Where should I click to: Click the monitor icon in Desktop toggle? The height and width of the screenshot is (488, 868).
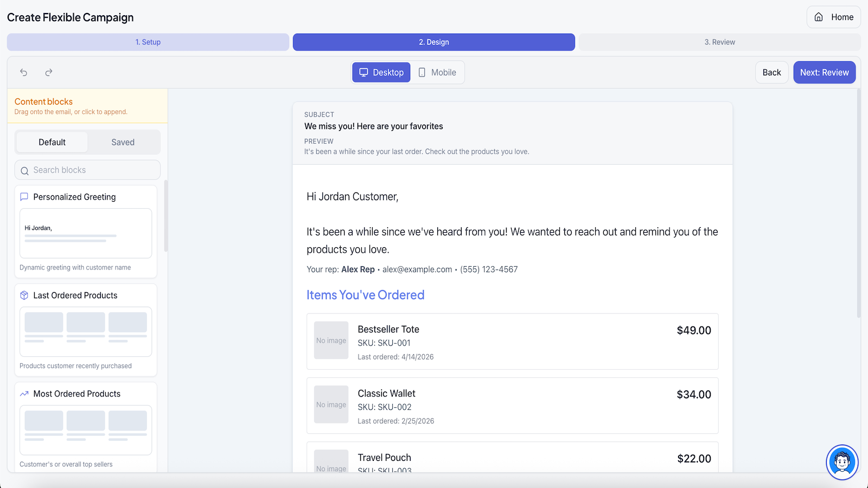(x=363, y=72)
